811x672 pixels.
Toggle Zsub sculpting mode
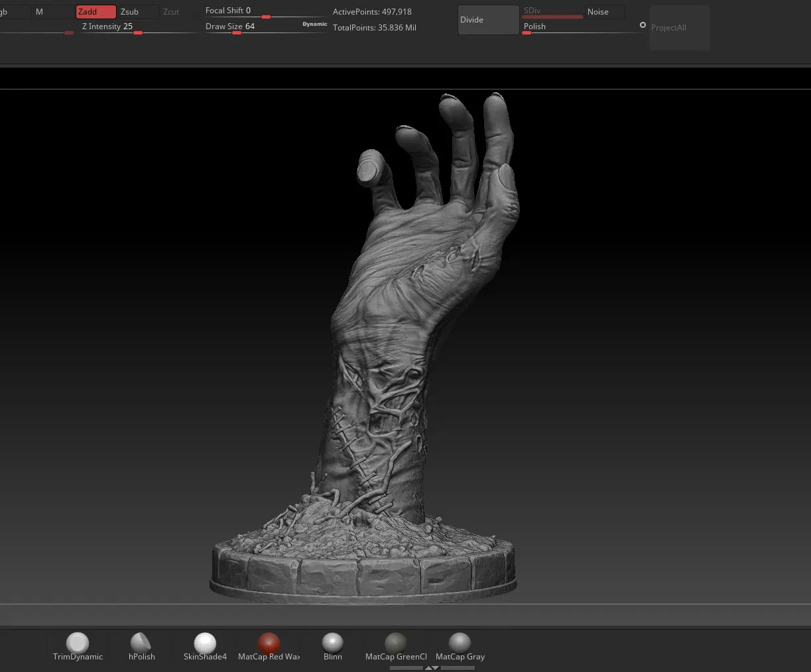(x=137, y=12)
